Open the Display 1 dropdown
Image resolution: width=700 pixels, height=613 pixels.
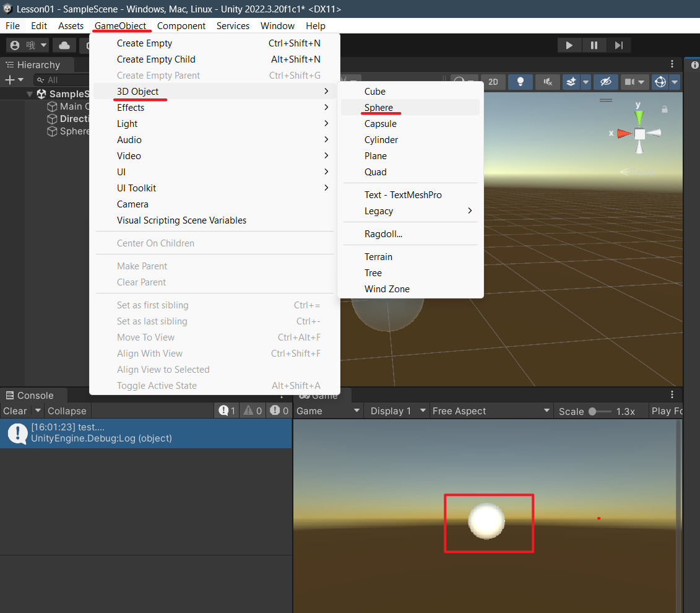click(397, 411)
